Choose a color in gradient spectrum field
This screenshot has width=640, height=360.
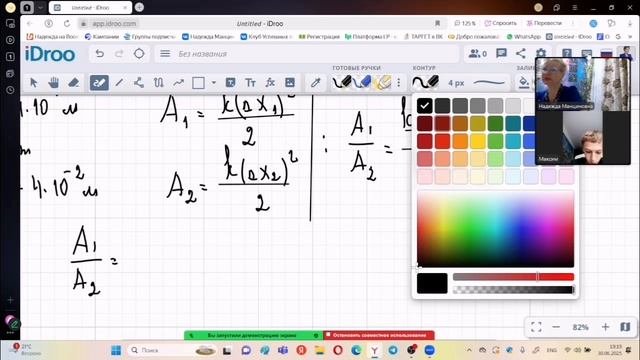pos(496,229)
